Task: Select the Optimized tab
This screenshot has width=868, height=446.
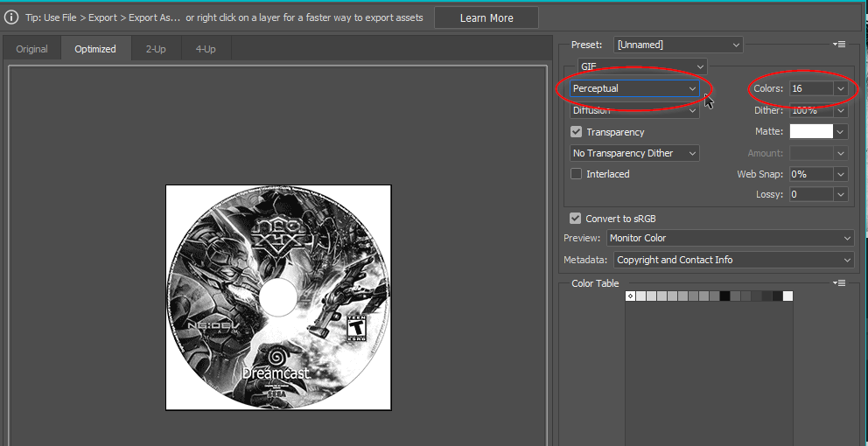Action: (x=95, y=49)
